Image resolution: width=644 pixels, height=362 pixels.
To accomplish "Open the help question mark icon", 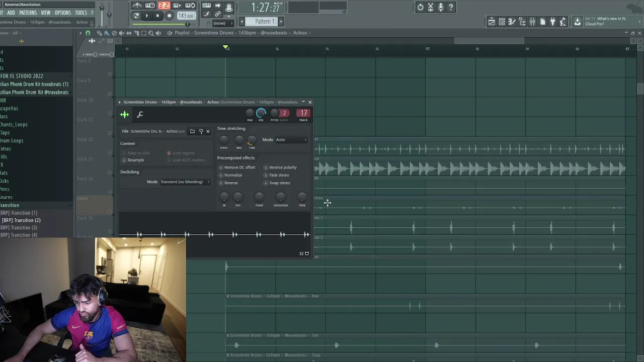I will click(x=451, y=7).
